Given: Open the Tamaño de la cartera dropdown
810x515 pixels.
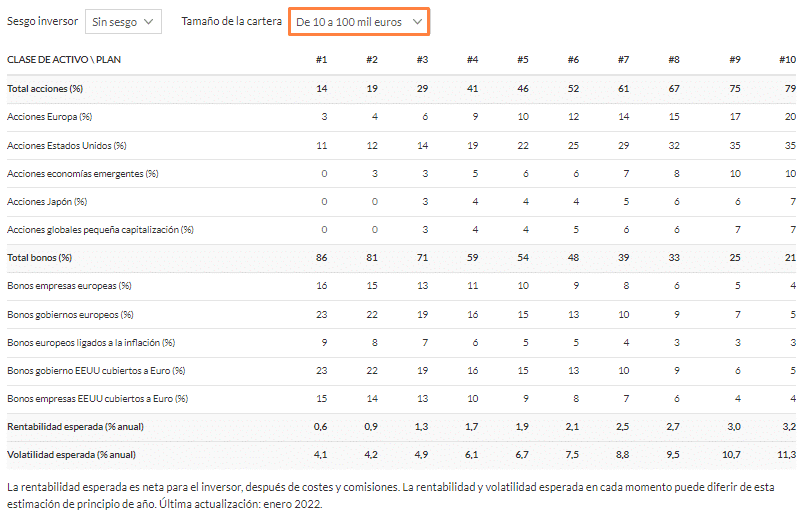Looking at the screenshot, I should click(x=359, y=22).
